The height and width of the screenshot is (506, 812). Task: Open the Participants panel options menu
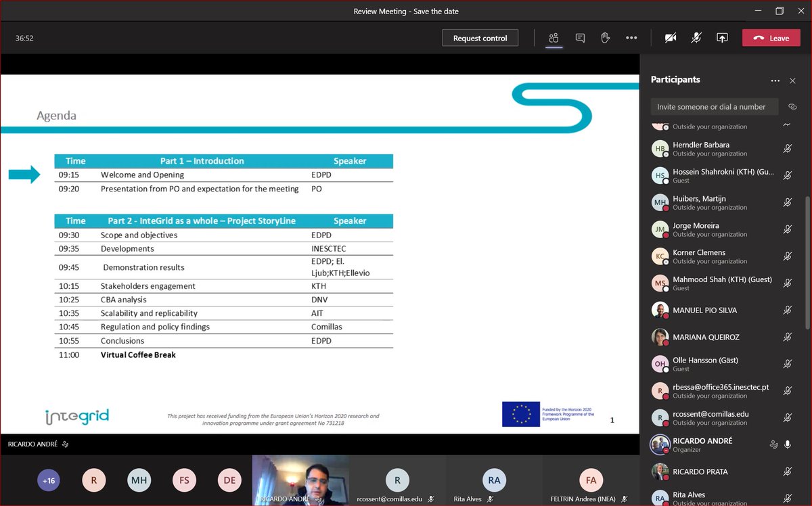[x=775, y=80]
